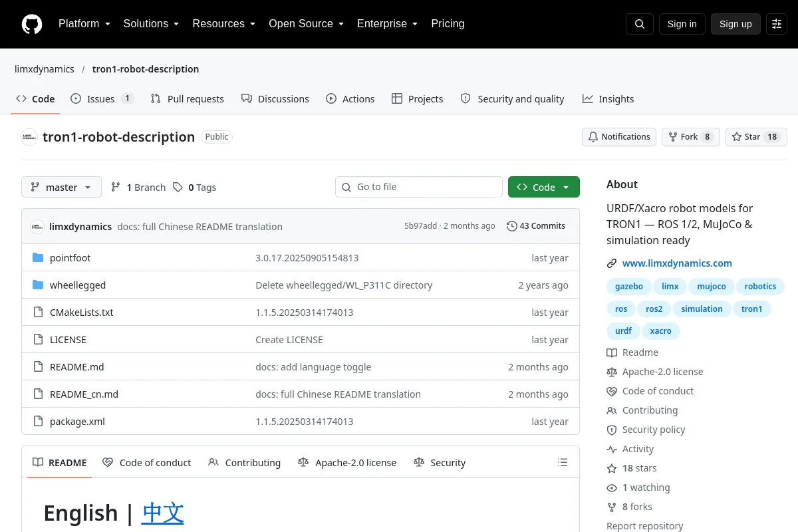This screenshot has height=532, width=798.
Task: Click the Sign in button
Action: click(682, 24)
